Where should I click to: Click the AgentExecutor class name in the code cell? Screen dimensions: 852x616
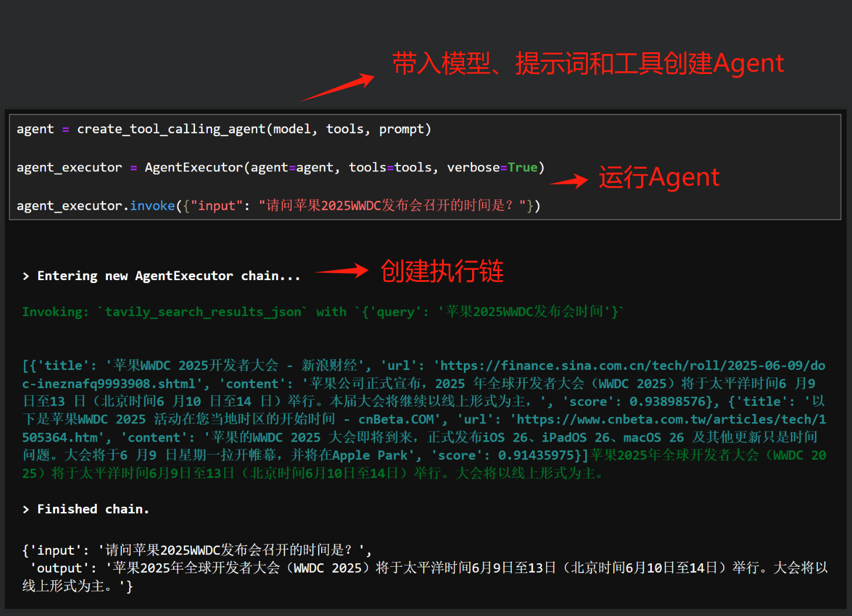[x=194, y=167]
